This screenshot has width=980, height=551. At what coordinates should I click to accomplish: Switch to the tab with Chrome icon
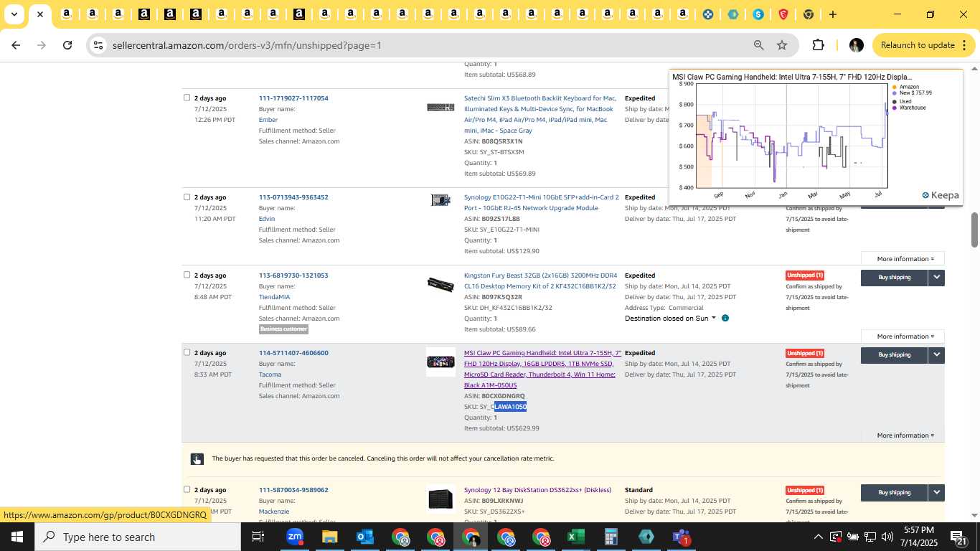pyautogui.click(x=809, y=14)
